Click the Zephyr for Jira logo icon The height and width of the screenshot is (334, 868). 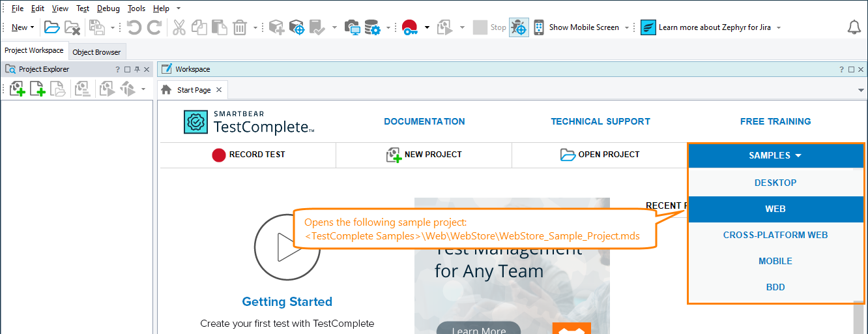648,27
